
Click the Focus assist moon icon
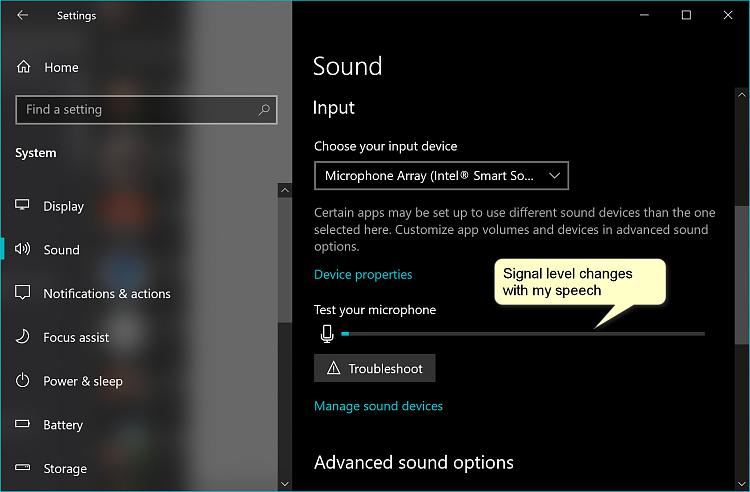22,337
